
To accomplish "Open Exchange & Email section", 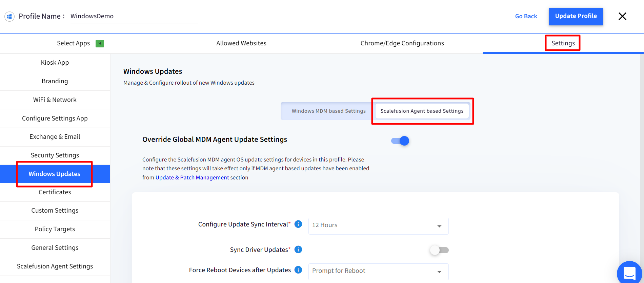I will [55, 137].
